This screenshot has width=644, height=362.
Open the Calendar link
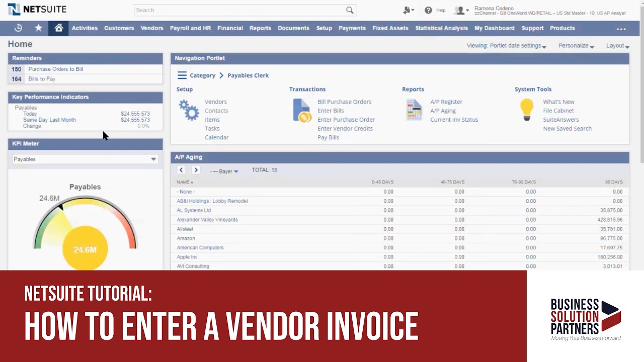(216, 137)
